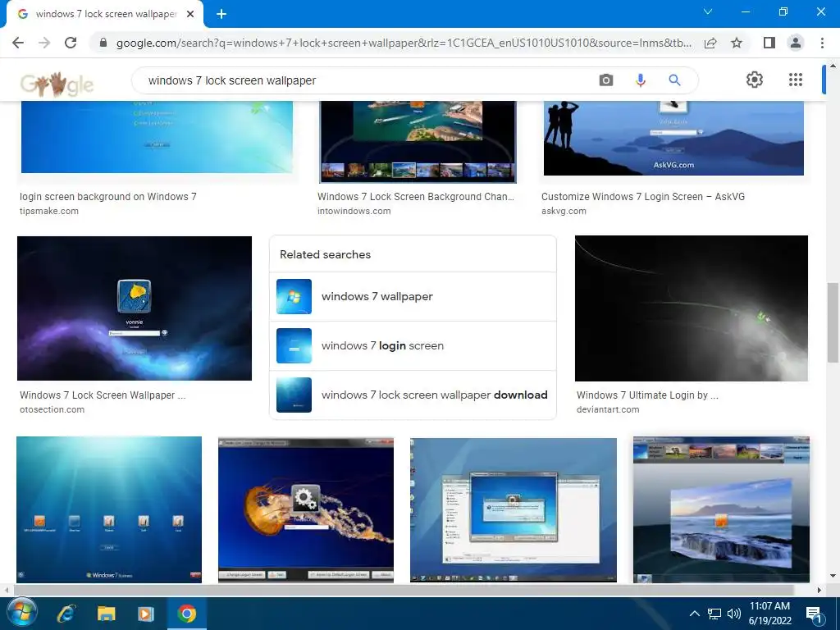Click 'Customize Windows 7 Login Screen – AskVG' title

(x=643, y=197)
